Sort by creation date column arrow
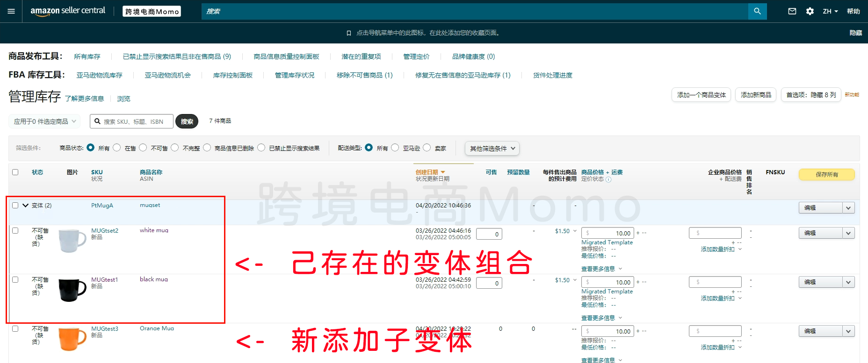 click(443, 172)
